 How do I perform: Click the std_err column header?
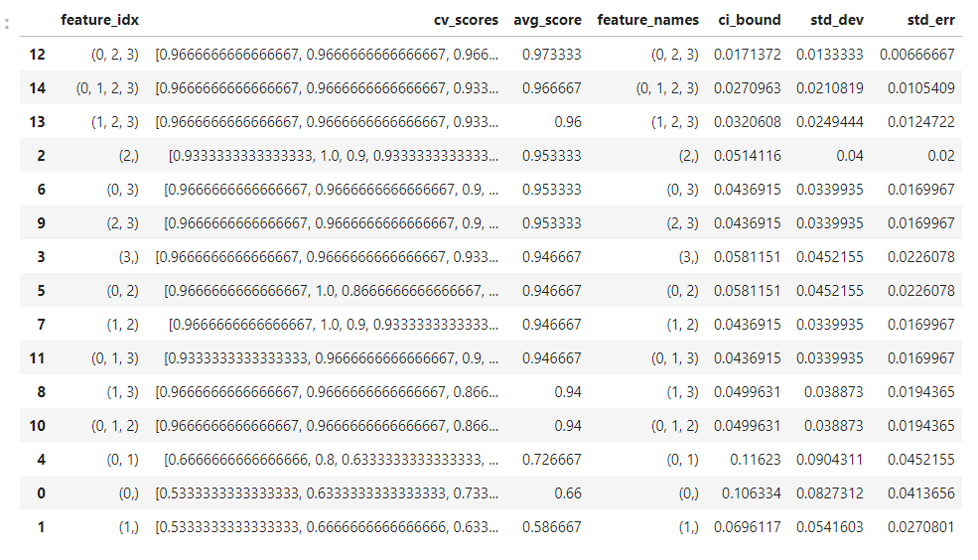tap(930, 20)
